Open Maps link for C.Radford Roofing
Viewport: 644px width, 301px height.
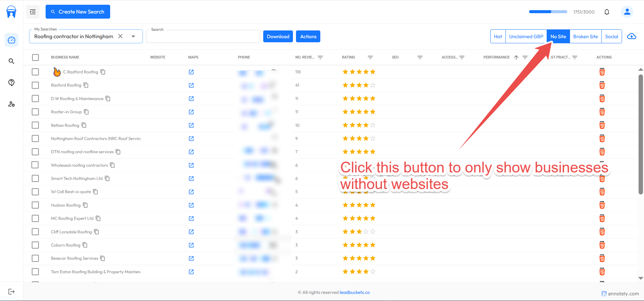(x=191, y=72)
